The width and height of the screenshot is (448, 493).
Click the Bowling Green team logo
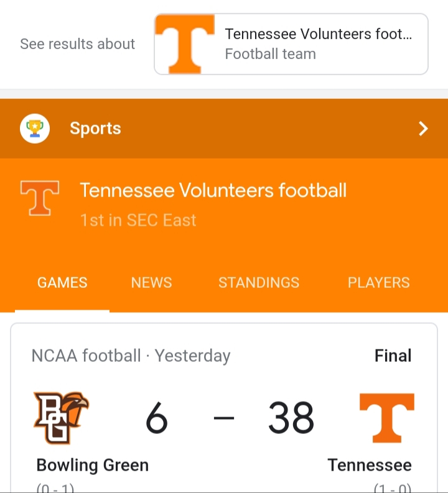[61, 417]
